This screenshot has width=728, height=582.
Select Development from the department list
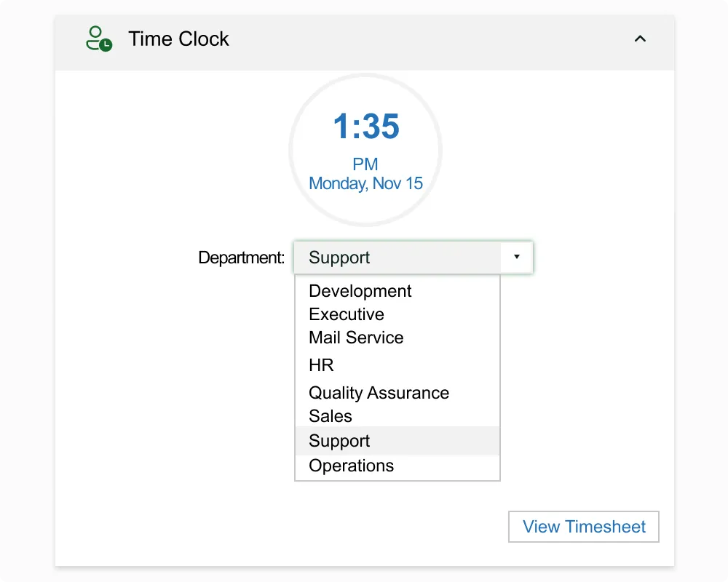coord(360,291)
